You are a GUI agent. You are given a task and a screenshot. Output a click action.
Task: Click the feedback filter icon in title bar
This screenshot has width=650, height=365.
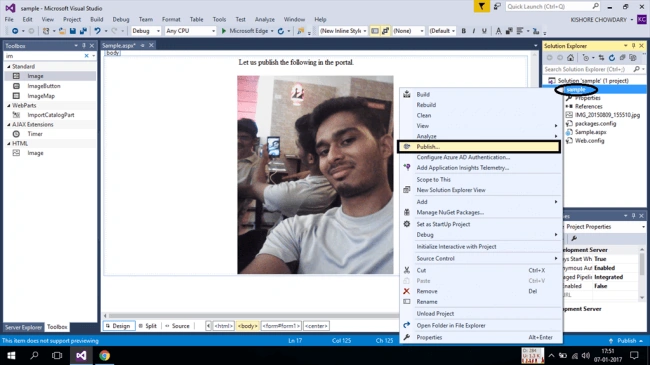pos(482,7)
